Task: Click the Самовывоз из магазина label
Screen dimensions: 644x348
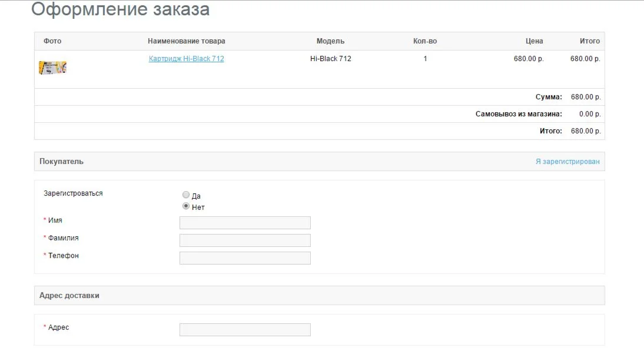Action: pyautogui.click(x=519, y=114)
